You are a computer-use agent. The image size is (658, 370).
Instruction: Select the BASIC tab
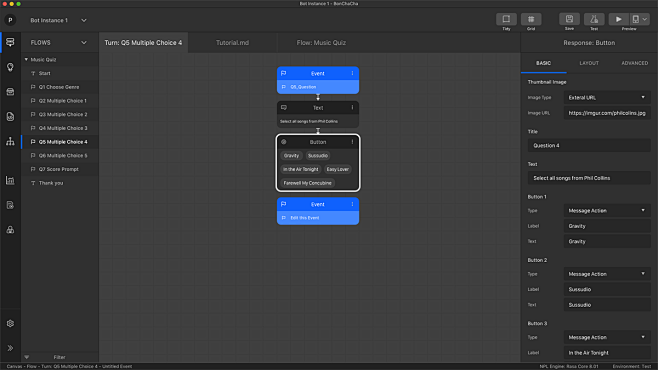(543, 63)
